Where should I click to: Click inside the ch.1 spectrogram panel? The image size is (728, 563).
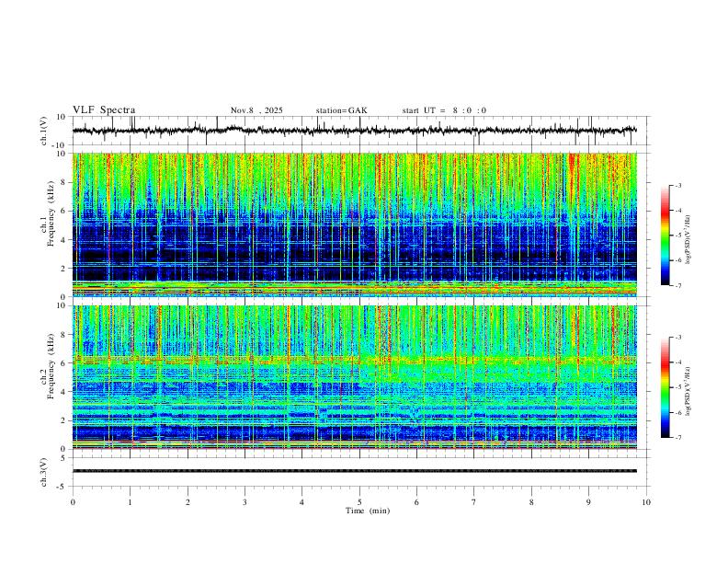354,224
